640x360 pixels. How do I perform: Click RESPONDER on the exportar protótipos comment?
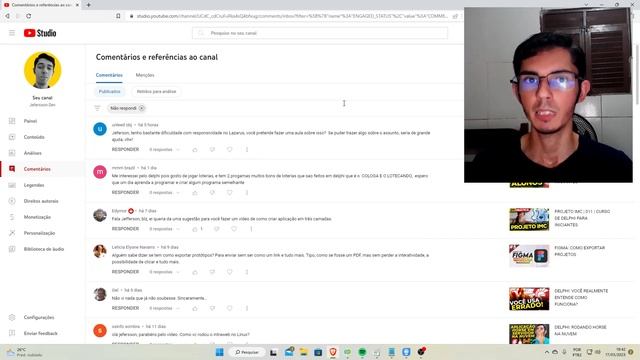point(125,271)
